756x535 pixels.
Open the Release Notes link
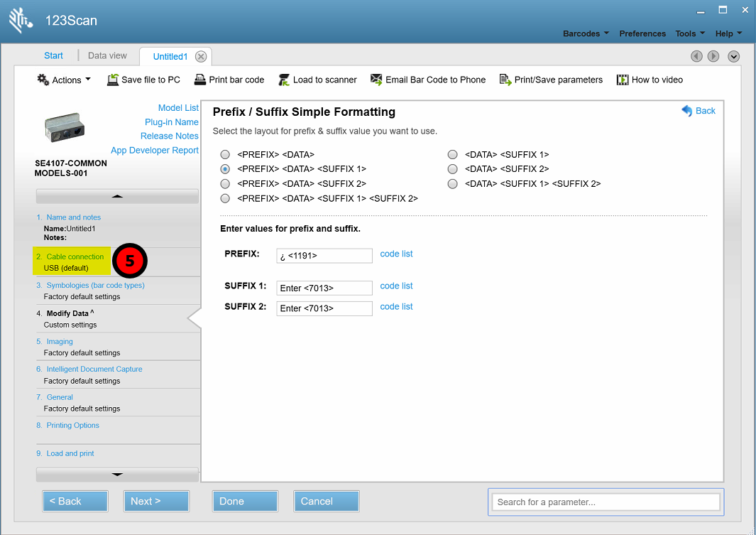(x=169, y=136)
